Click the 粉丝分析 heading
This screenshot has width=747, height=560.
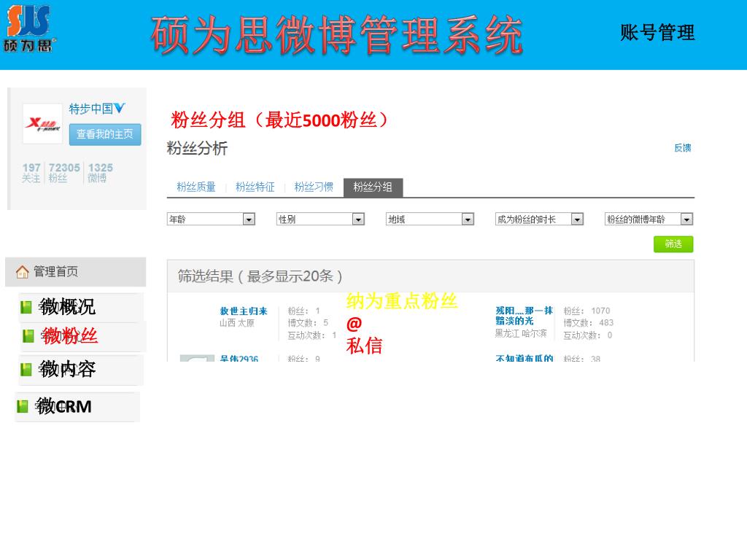point(197,148)
